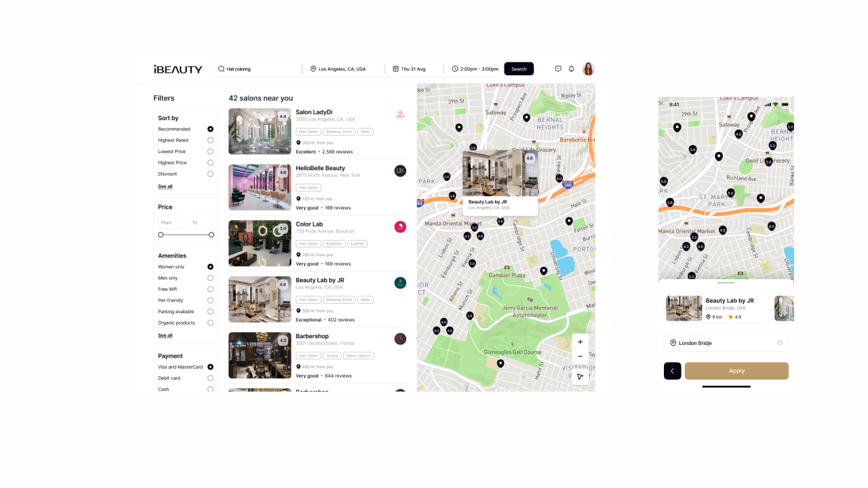Open the Hair Salon tag on Color Lab
Screen dimensions: 868x488
coord(308,243)
